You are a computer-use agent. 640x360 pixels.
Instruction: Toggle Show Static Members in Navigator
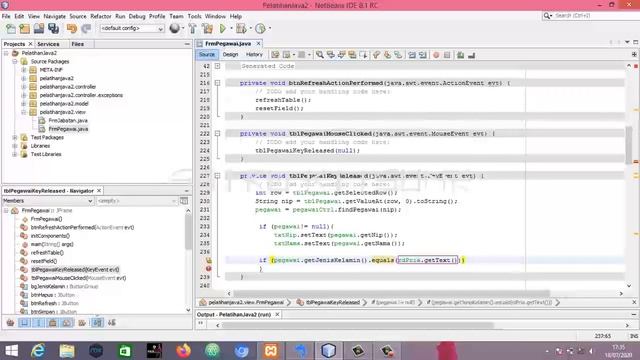(39, 323)
